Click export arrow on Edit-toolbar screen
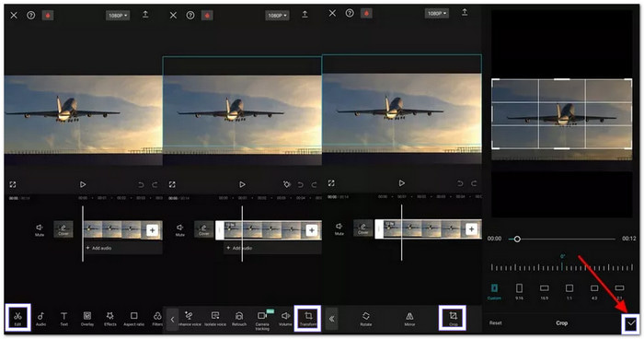 click(145, 15)
